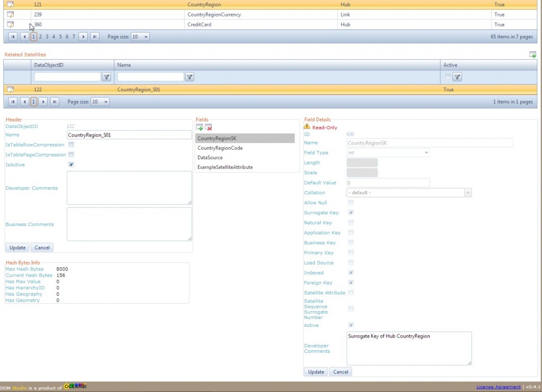Click the header Name input field
Image resolution: width=542 pixels, height=392 pixels.
[129, 135]
